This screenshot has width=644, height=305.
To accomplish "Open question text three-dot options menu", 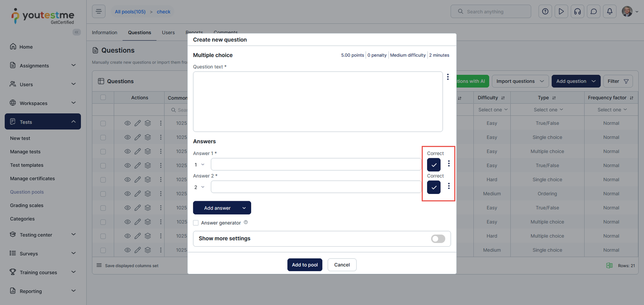I will pos(448,77).
